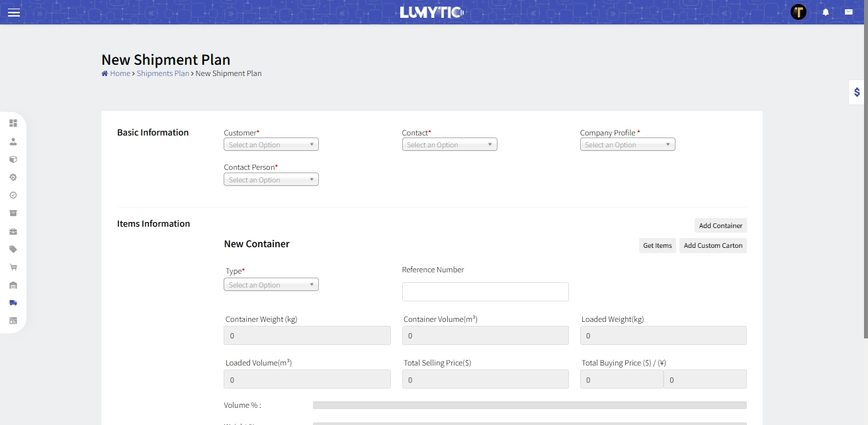Viewport: 868px width, 425px height.
Task: Click the settings gear icon in sidebar
Action: coord(13,177)
